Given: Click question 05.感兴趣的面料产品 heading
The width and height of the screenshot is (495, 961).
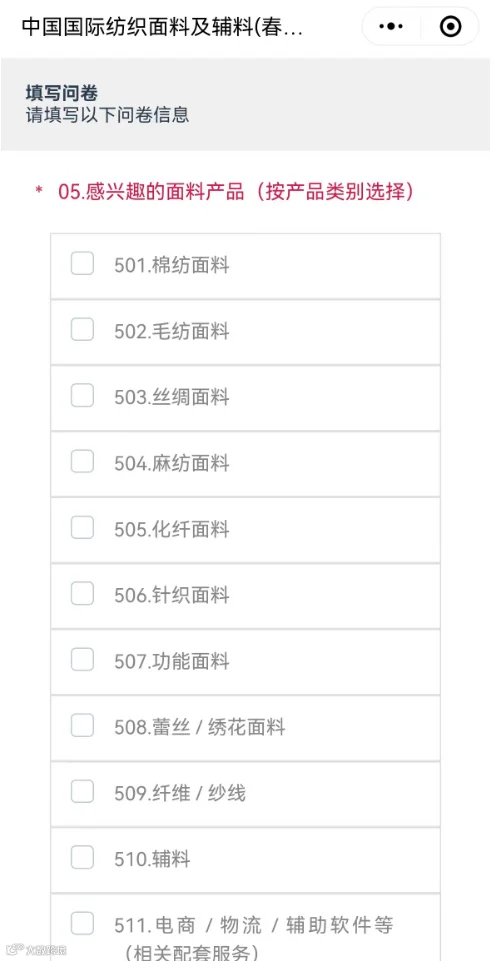Looking at the screenshot, I should [x=236, y=191].
